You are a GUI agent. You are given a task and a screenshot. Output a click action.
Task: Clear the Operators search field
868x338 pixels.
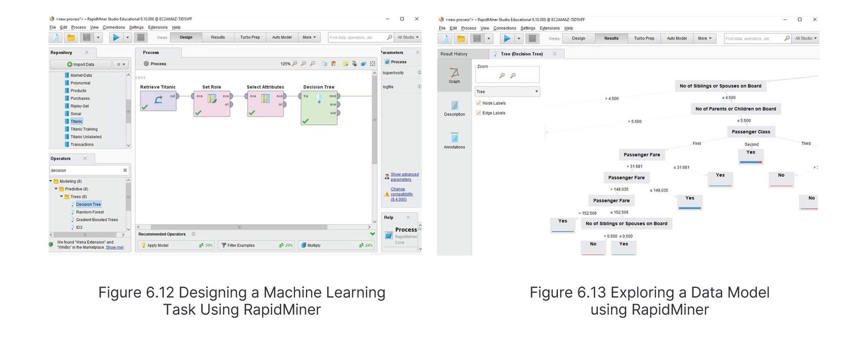point(125,170)
